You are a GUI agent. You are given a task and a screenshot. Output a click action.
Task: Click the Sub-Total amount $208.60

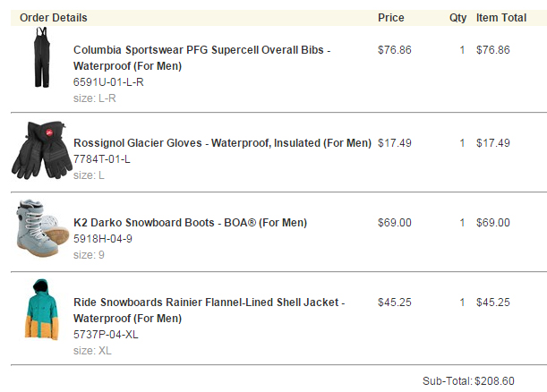(494, 381)
